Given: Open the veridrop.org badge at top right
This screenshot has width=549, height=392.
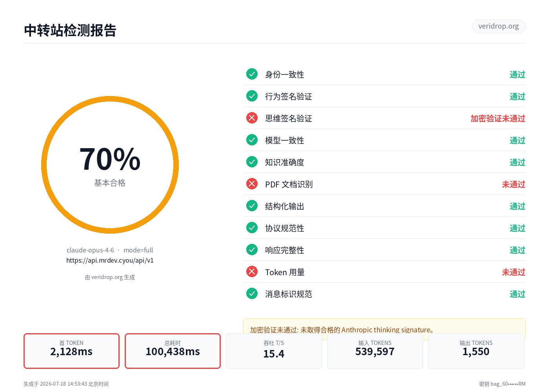Looking at the screenshot, I should [x=499, y=26].
